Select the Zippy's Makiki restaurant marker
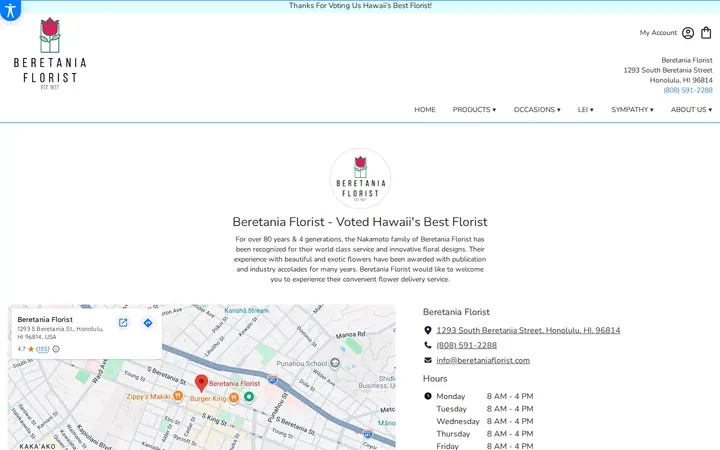Image resolution: width=720 pixels, height=450 pixels. 178,396
